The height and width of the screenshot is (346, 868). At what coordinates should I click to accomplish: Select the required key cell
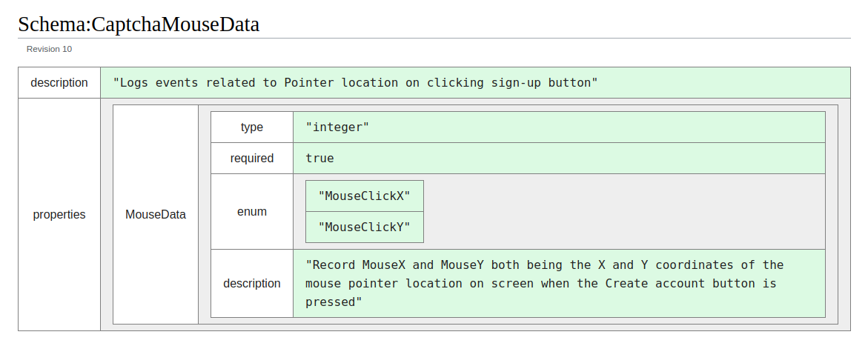252,158
